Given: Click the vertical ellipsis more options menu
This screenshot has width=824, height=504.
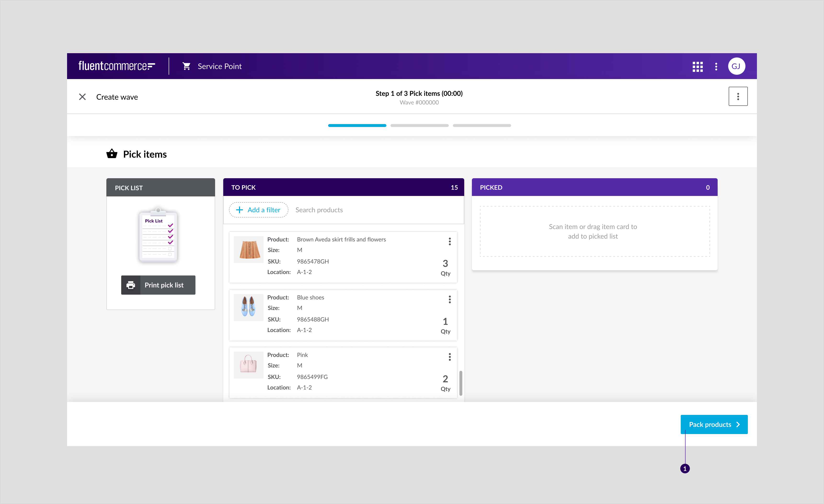Looking at the screenshot, I should [738, 96].
